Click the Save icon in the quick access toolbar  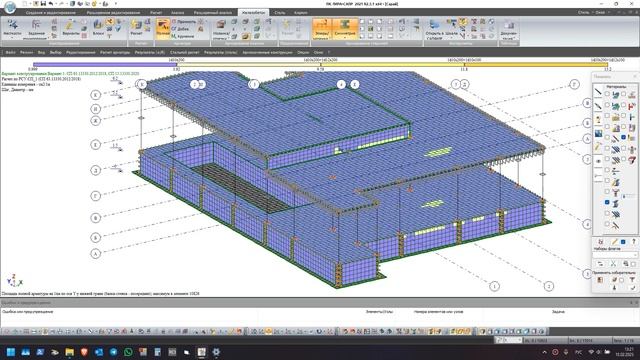click(43, 4)
